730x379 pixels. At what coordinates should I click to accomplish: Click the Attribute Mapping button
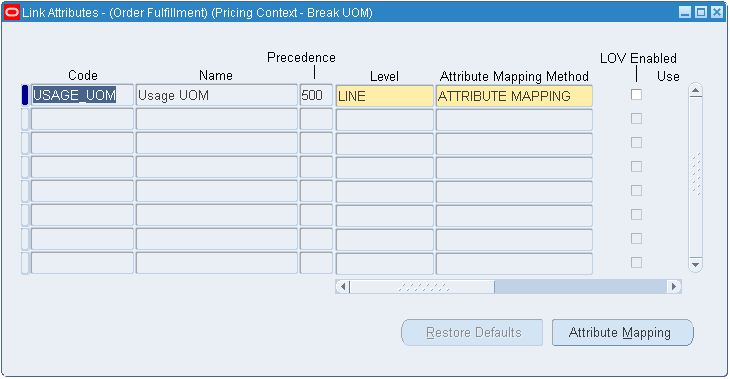(622, 332)
